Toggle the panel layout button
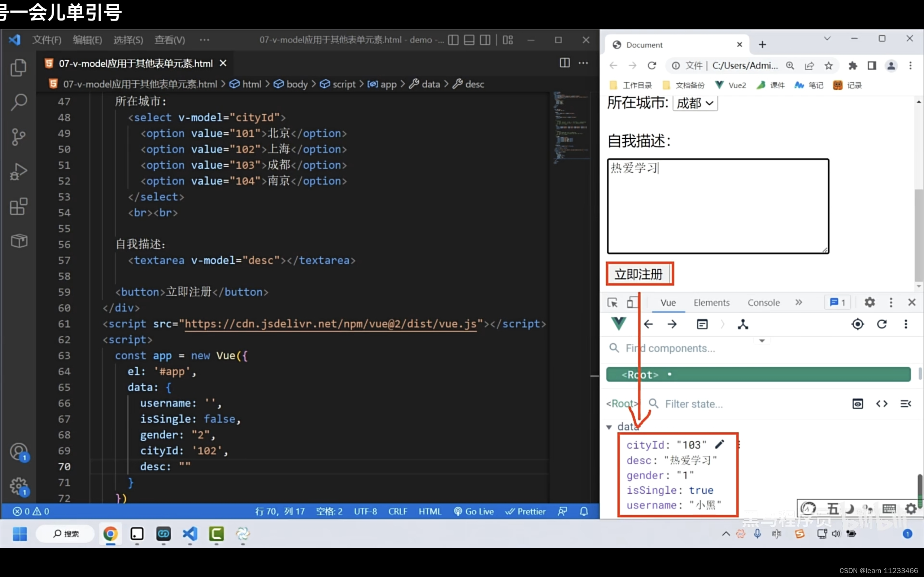Image resolution: width=924 pixels, height=577 pixels. pos(469,40)
